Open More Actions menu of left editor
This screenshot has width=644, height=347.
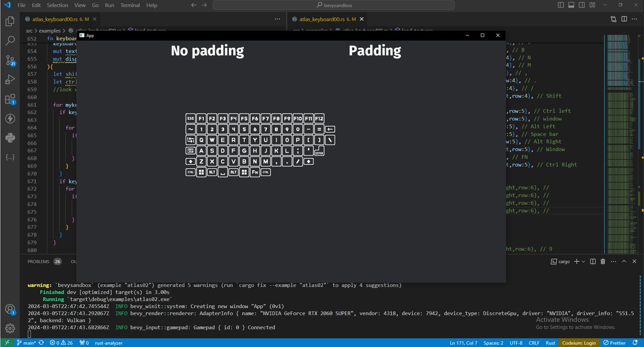278,18
